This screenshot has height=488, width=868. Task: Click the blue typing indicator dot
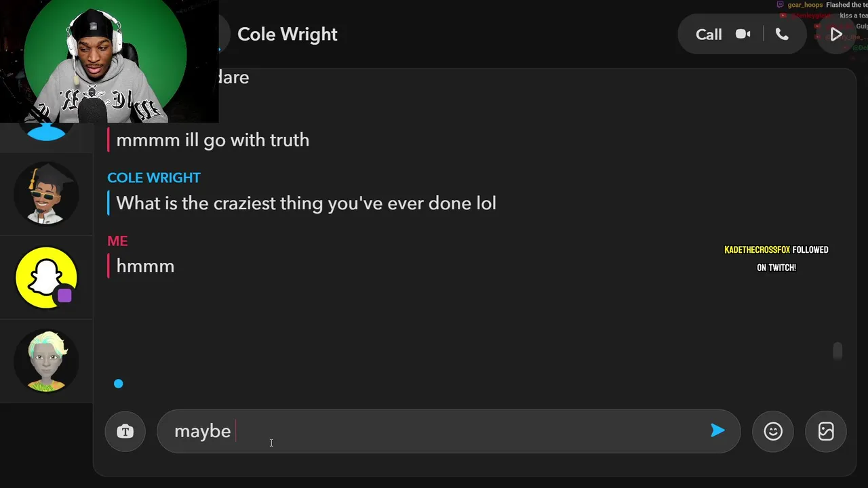tap(119, 384)
